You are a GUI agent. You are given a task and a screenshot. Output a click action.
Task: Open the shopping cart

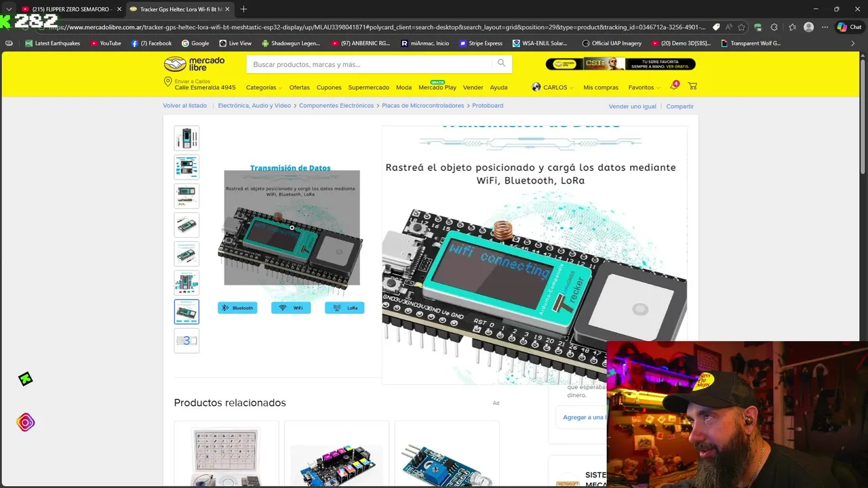pos(692,86)
